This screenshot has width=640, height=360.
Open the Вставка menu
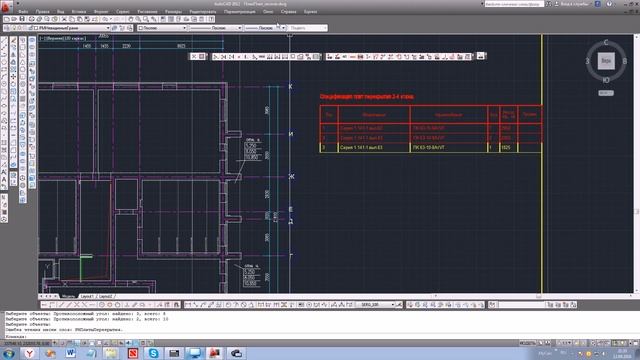pos(79,12)
